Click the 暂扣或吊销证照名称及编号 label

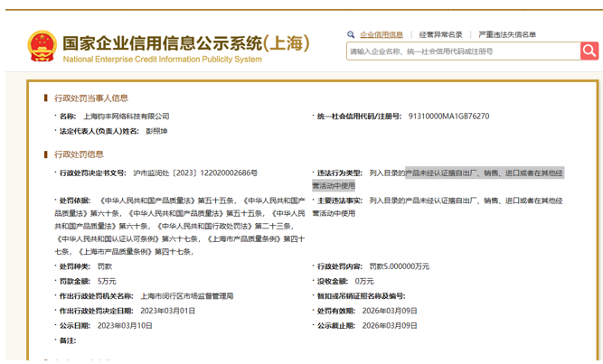(361, 296)
